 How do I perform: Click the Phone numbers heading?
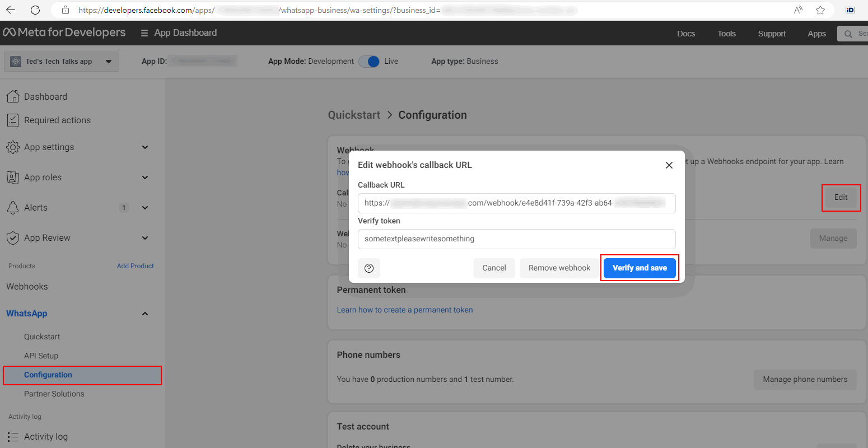368,354
